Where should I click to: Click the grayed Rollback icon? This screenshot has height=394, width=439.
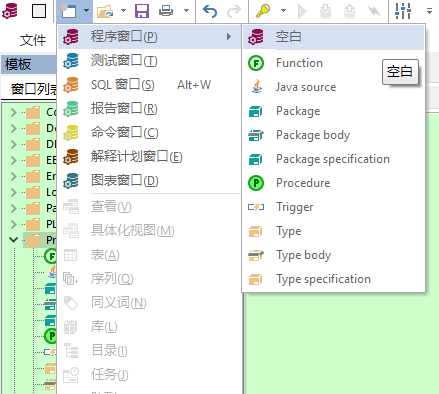tap(350, 11)
